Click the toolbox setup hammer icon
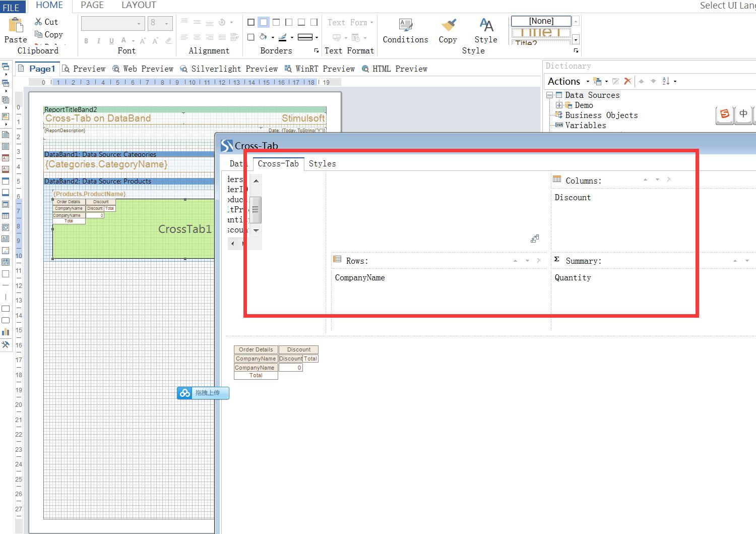The image size is (756, 534). point(6,345)
